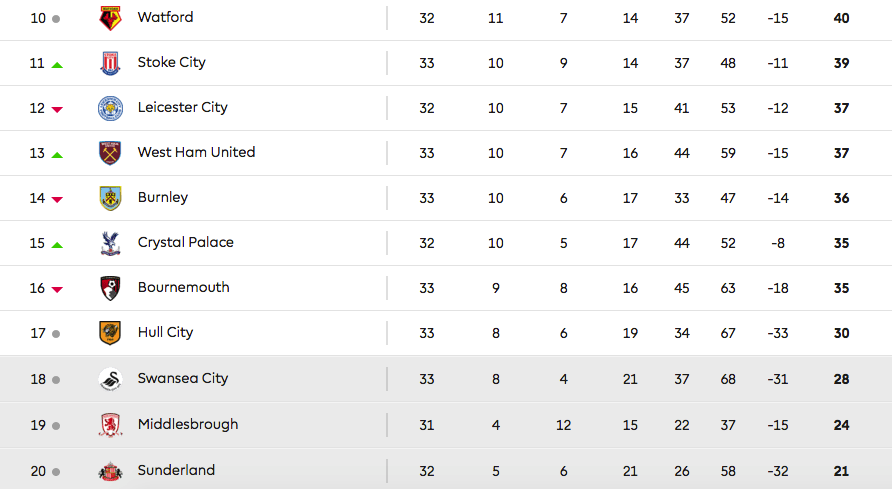892x489 pixels.
Task: Click position number 19 for Middlesbrough
Action: 38,425
